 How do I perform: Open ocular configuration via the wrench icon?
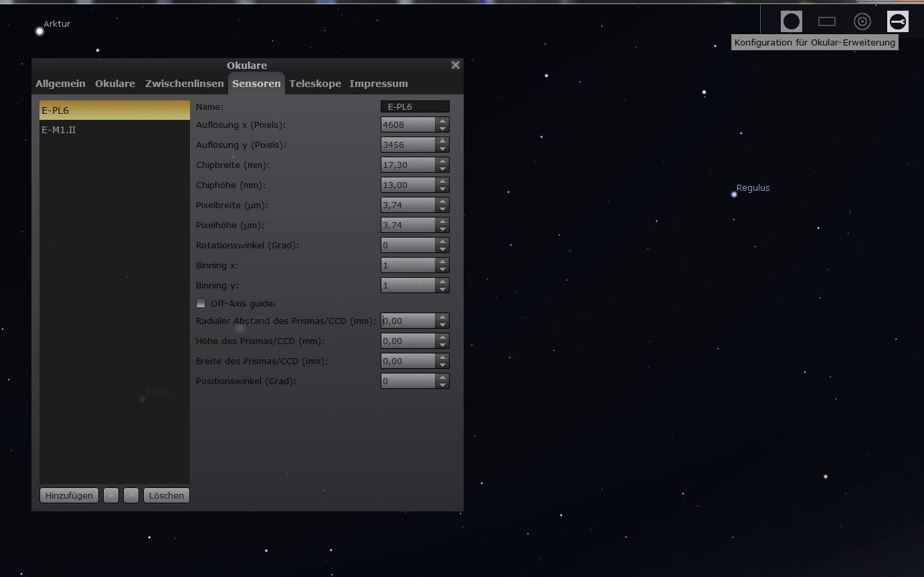tap(898, 21)
